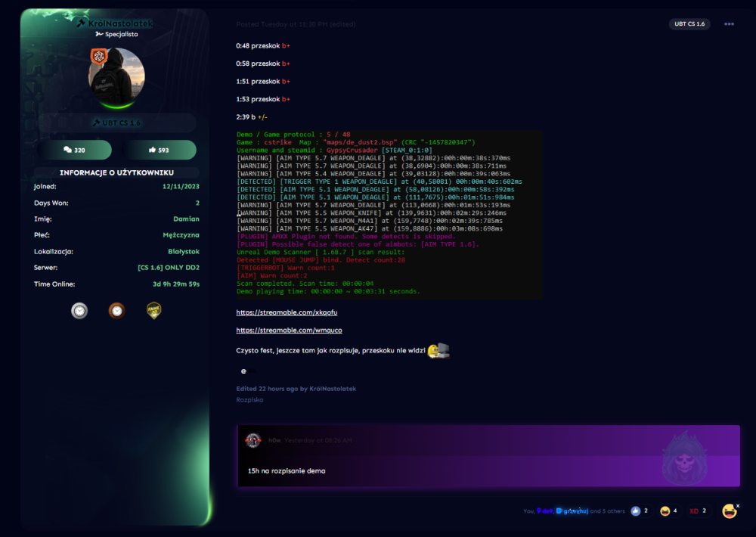Click the '[TRIGGERBOT] Warn count:1' line
Screen dimensions: 756x537
pos(286,268)
